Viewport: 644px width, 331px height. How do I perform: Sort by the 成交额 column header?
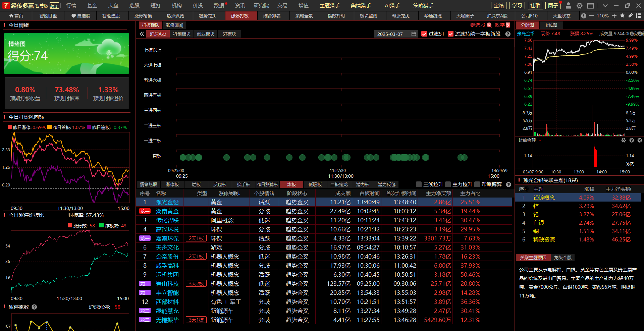pos(343,194)
